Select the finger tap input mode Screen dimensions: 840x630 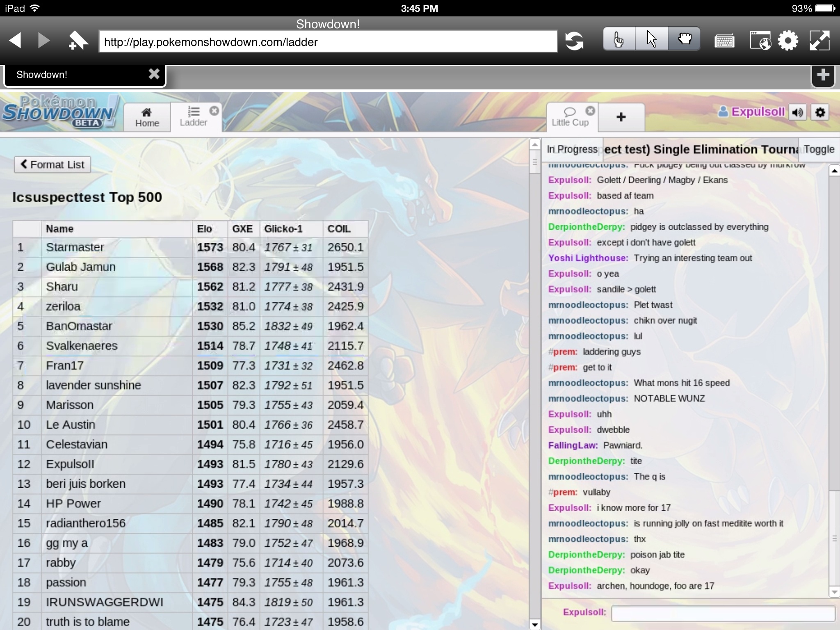point(619,39)
